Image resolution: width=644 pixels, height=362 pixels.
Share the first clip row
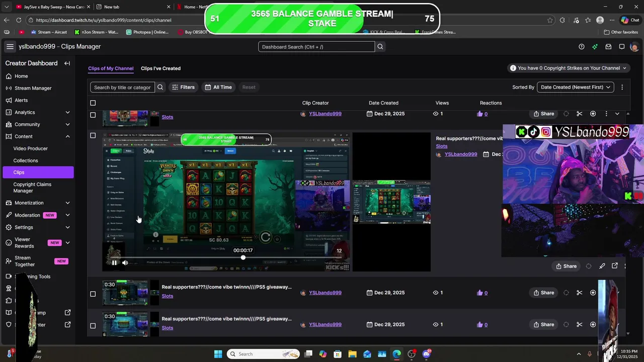(x=544, y=114)
